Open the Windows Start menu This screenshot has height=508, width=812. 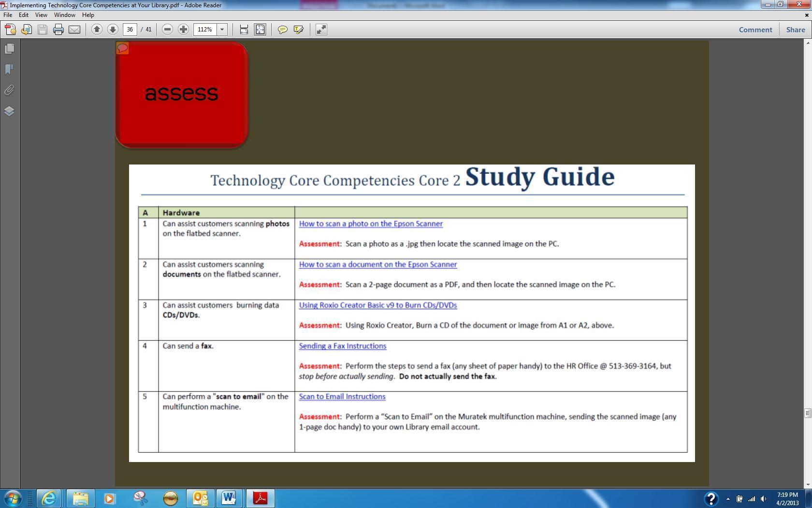click(13, 498)
